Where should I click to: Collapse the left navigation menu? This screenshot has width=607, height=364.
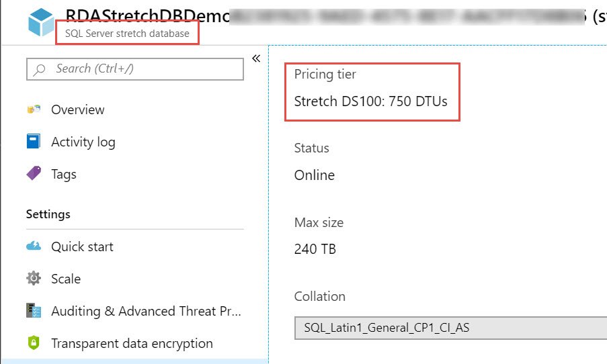256,58
